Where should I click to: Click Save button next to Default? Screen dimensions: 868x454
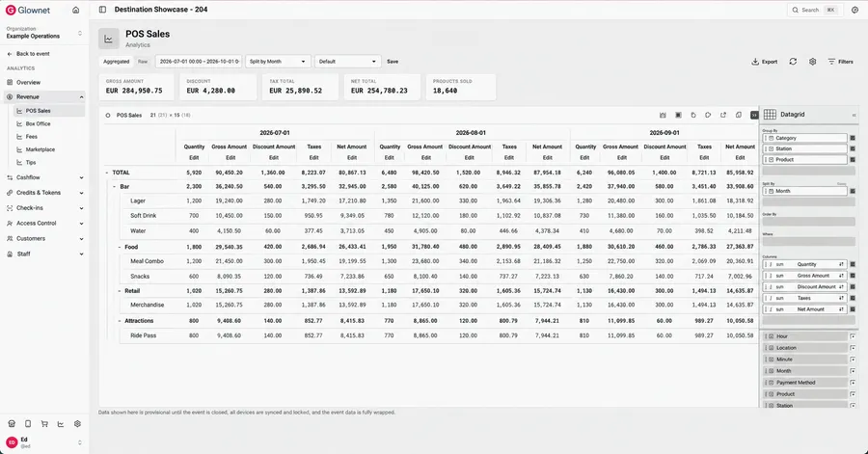[x=393, y=62]
